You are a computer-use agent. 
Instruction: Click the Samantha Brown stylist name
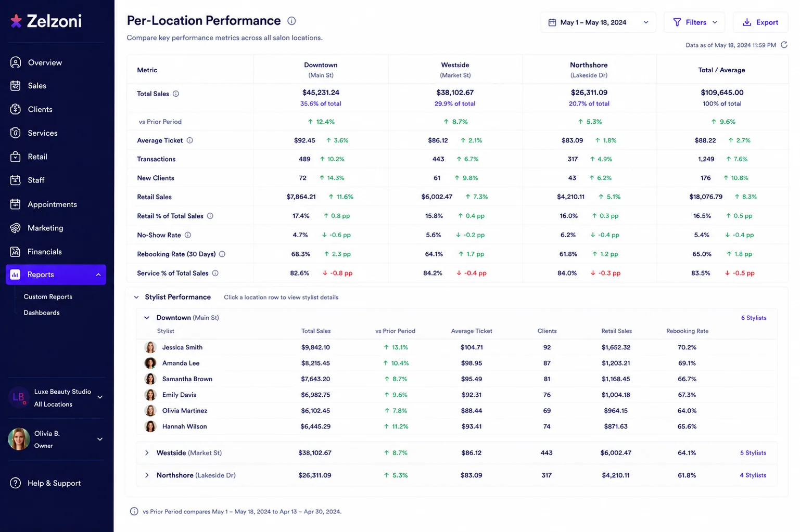point(187,379)
